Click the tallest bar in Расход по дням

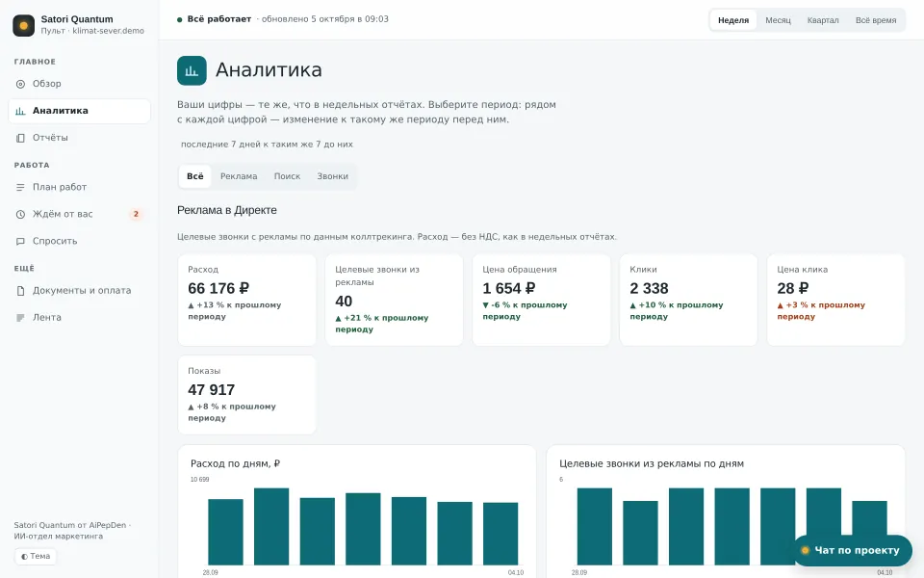click(271, 526)
